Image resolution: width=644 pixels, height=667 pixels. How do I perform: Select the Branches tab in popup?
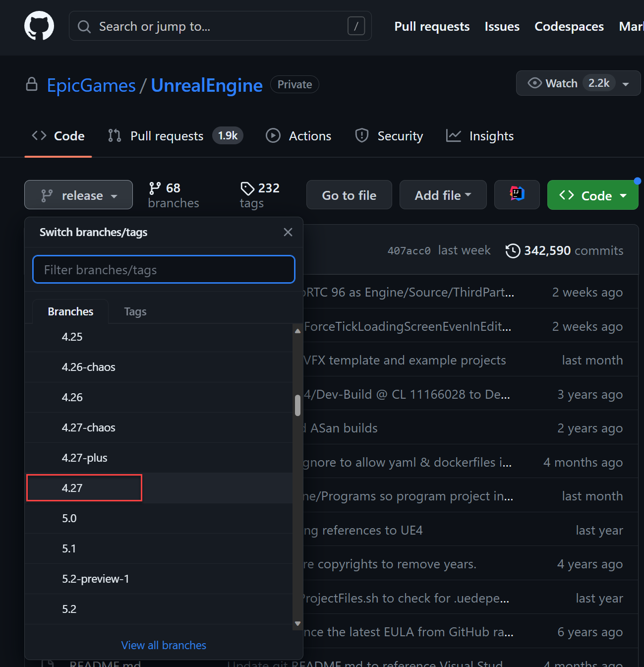point(70,311)
